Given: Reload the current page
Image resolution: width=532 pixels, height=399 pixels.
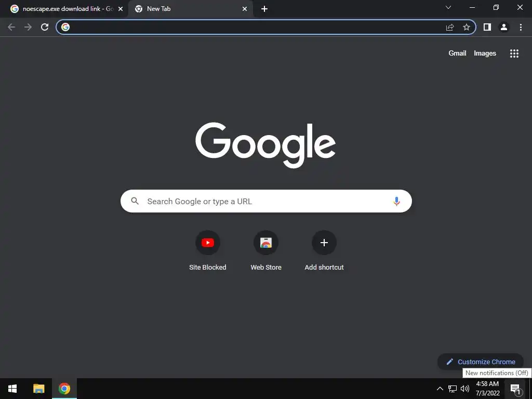Looking at the screenshot, I should coord(45,27).
